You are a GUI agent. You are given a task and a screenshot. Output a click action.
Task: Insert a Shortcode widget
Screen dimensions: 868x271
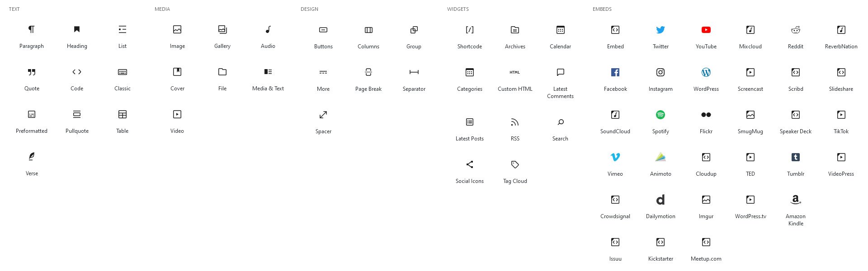[x=470, y=37]
